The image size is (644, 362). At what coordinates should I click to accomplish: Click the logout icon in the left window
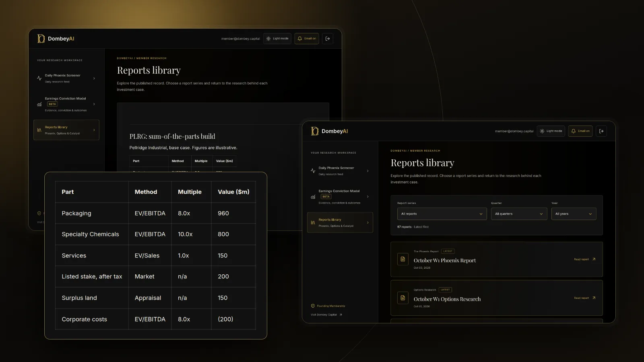(328, 39)
